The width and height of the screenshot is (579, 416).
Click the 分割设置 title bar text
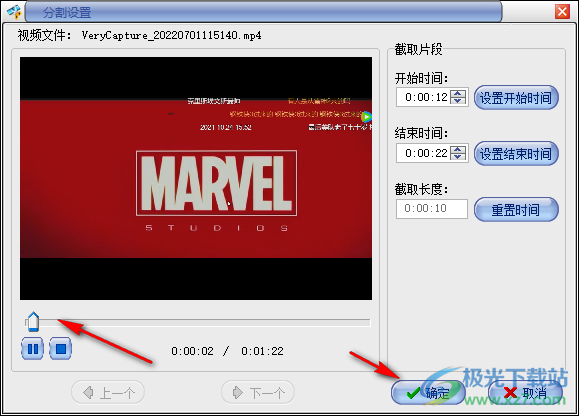pyautogui.click(x=67, y=13)
